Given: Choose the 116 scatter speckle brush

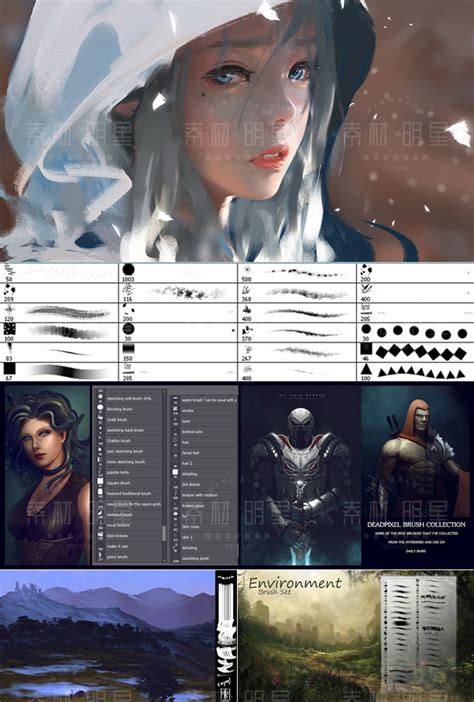Looking at the screenshot, I should tap(128, 290).
